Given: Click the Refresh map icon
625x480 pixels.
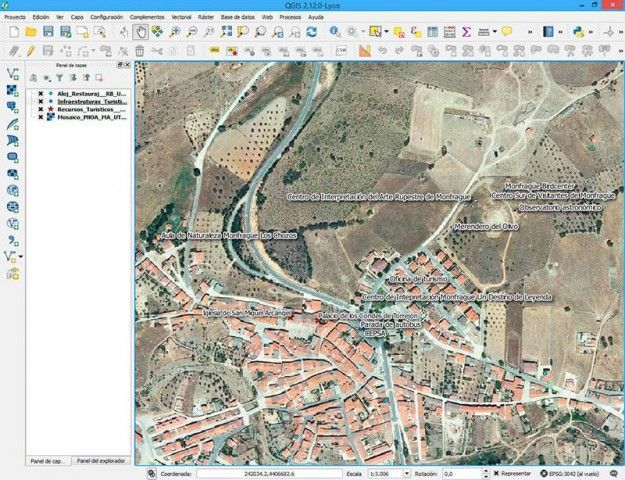Looking at the screenshot, I should point(311,32).
